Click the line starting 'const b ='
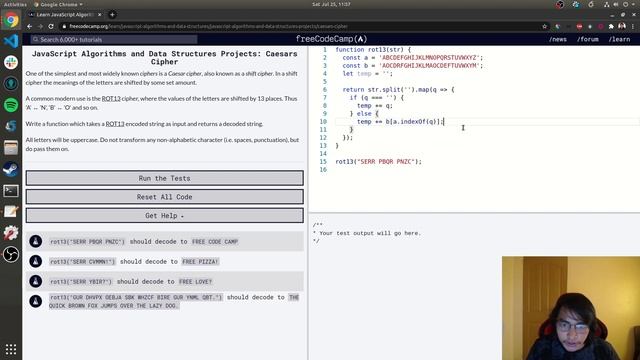Screen dimensions: 640x360 pyautogui.click(x=413, y=66)
